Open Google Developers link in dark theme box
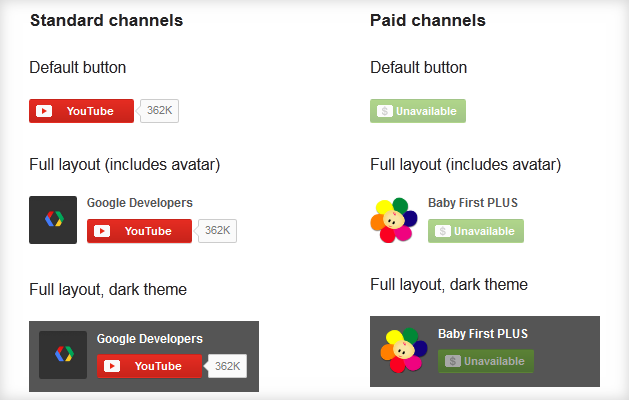629x400 pixels. (150, 339)
